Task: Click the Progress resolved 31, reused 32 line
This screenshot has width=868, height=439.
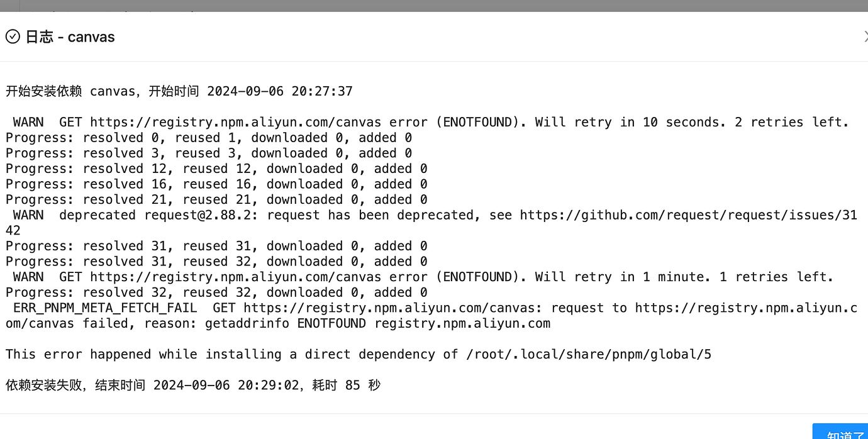Action: coord(216,261)
